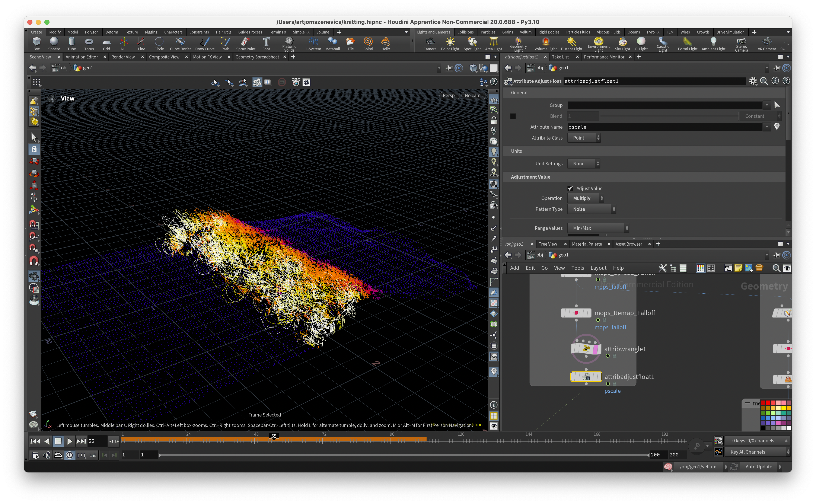Switch to the Geometry Spreadsheet tab
Viewport: 816px width, 504px height.
click(257, 57)
